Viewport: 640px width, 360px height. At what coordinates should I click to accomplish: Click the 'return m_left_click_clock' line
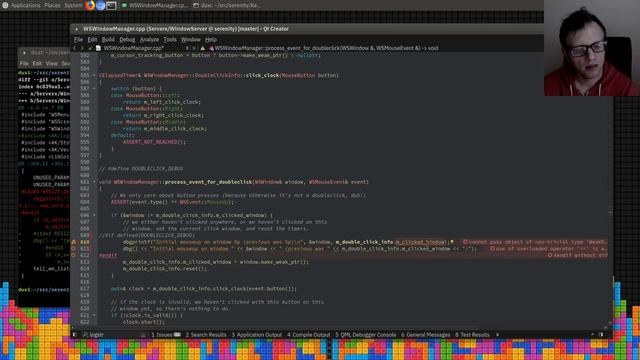tap(162, 102)
